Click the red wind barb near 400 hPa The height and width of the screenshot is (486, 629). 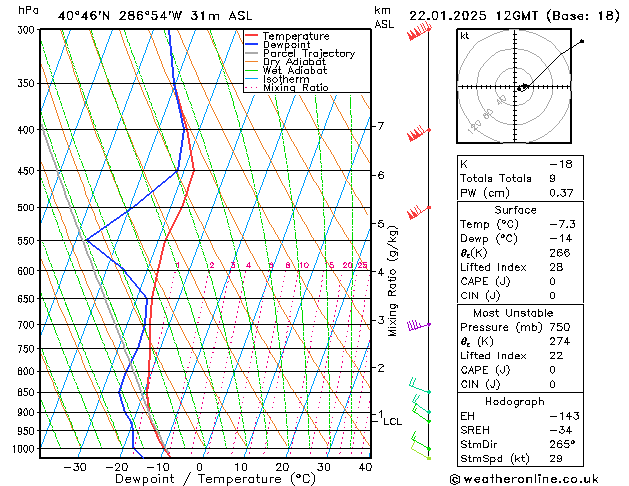[418, 133]
